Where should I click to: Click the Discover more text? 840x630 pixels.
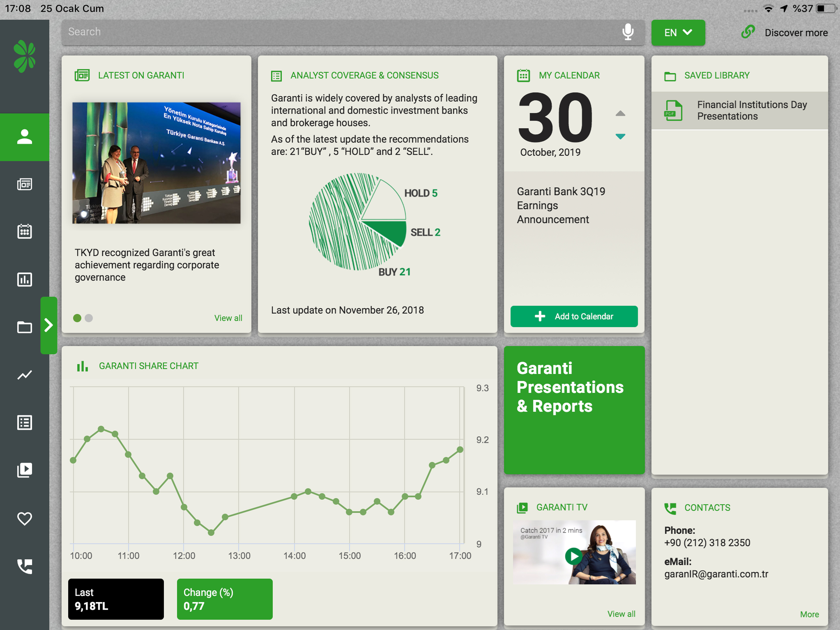point(796,33)
